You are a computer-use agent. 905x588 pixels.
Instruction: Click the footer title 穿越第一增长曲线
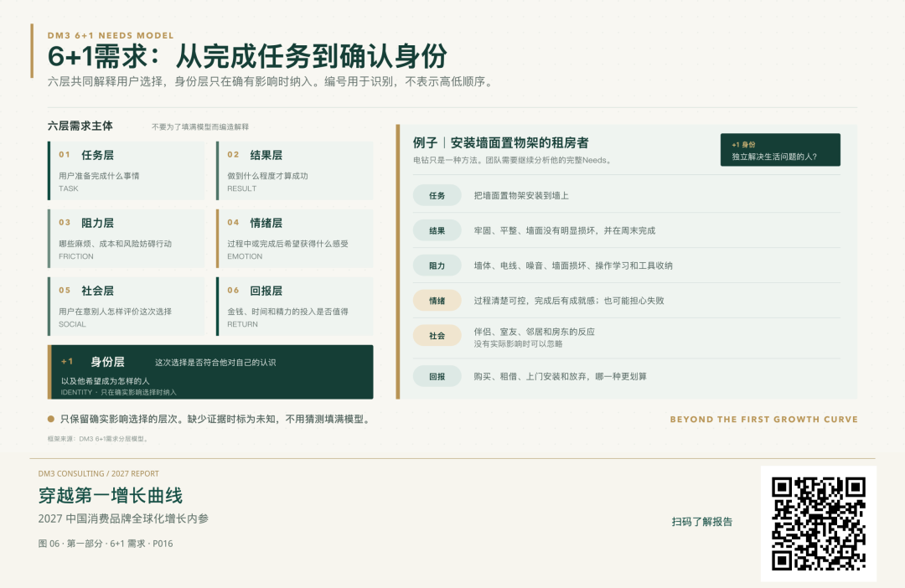click(111, 496)
